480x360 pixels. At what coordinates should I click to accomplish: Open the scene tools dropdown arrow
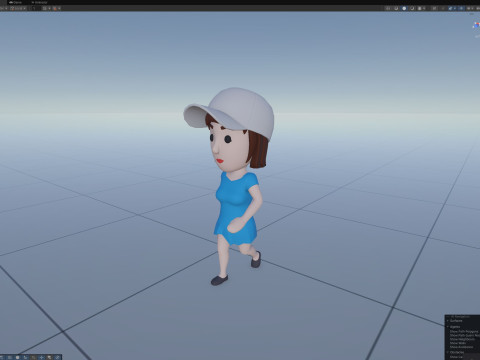click(x=455, y=8)
